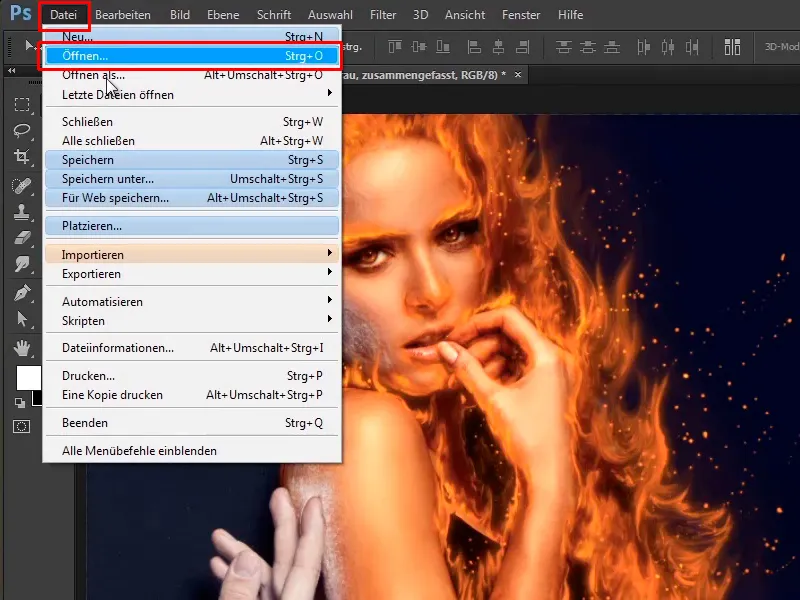Close the open document tab
800x600 pixels.
(x=518, y=74)
